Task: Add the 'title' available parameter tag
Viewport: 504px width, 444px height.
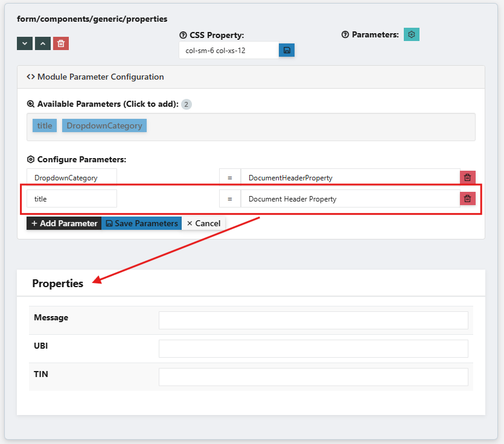Action: coord(45,125)
